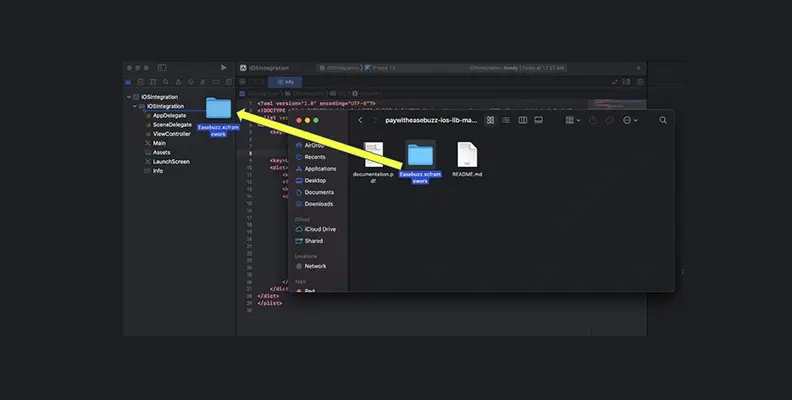Viewport: 792px width, 400px height.
Task: Select the README.md file
Action: point(467,160)
